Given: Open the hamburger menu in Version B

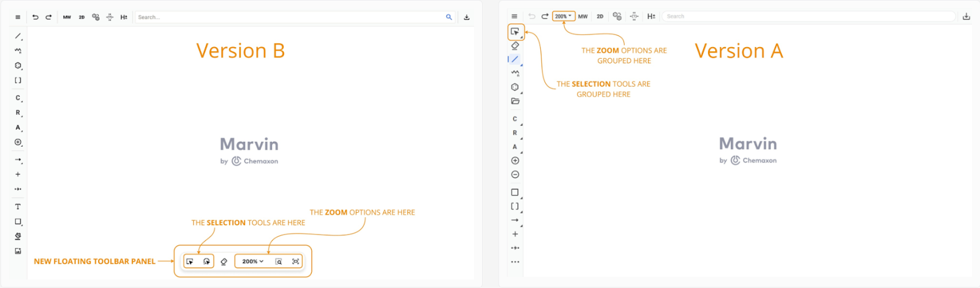Looking at the screenshot, I should click(18, 17).
